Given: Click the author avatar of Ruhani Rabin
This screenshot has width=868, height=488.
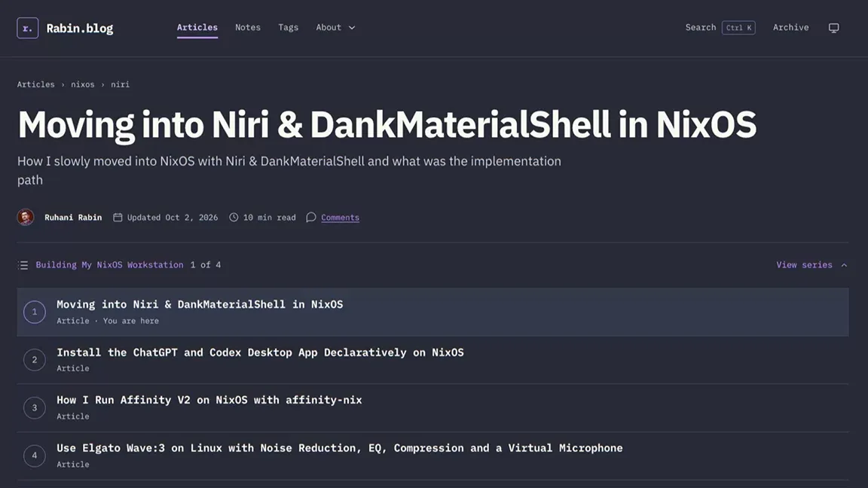Looking at the screenshot, I should (26, 218).
